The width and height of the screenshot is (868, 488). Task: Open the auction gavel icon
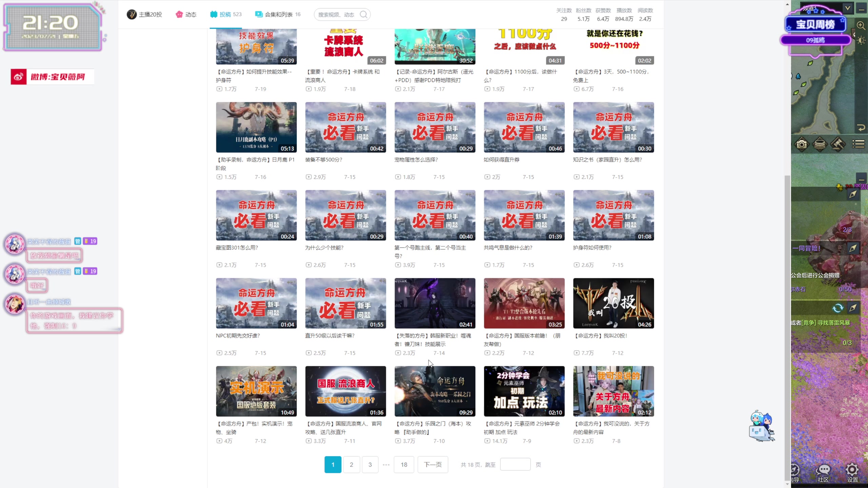[838, 144]
